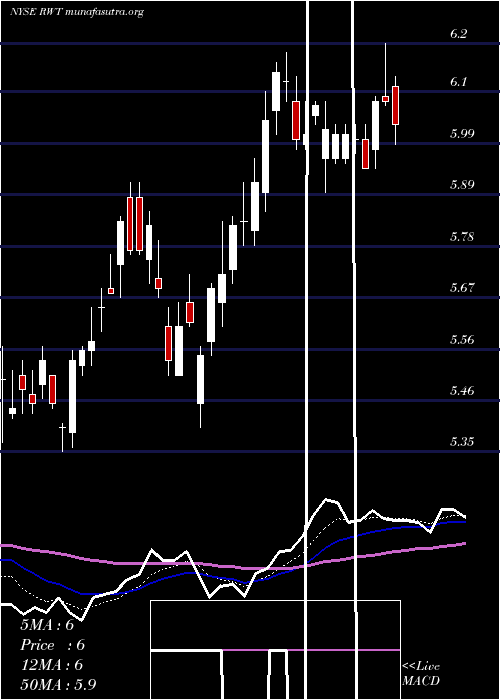Click the 5.99 price axis label
Image resolution: width=500 pixels, height=700 pixels.
click(461, 133)
